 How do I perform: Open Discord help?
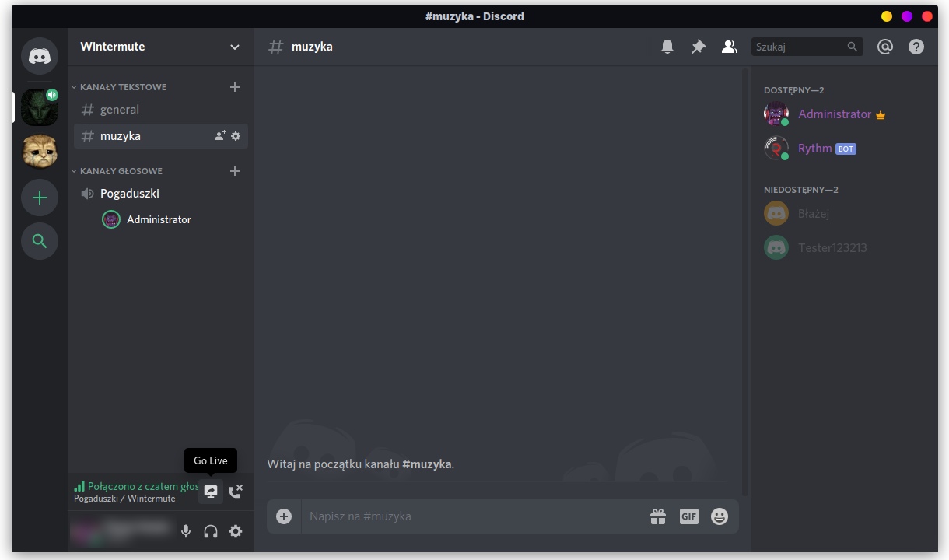916,47
